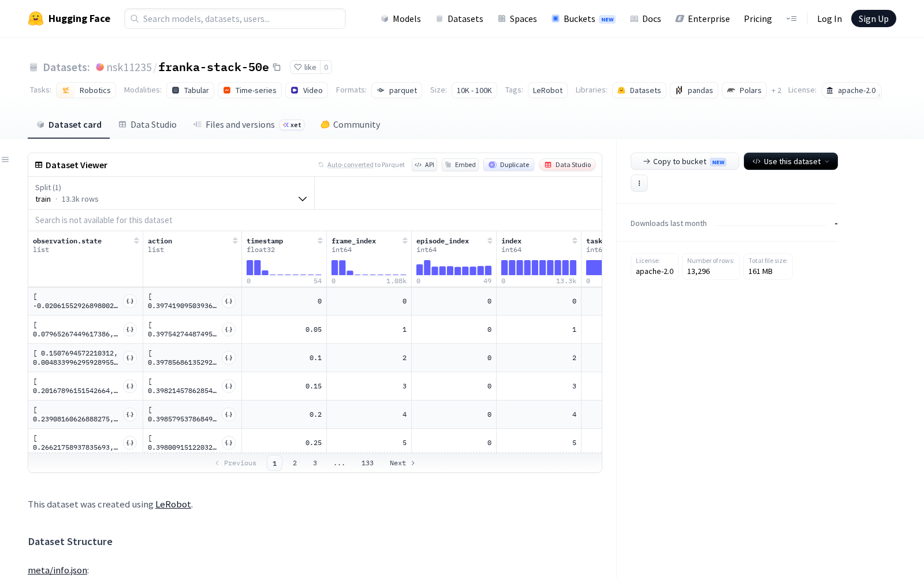Click the Embed button
924x578 pixels.
point(460,165)
